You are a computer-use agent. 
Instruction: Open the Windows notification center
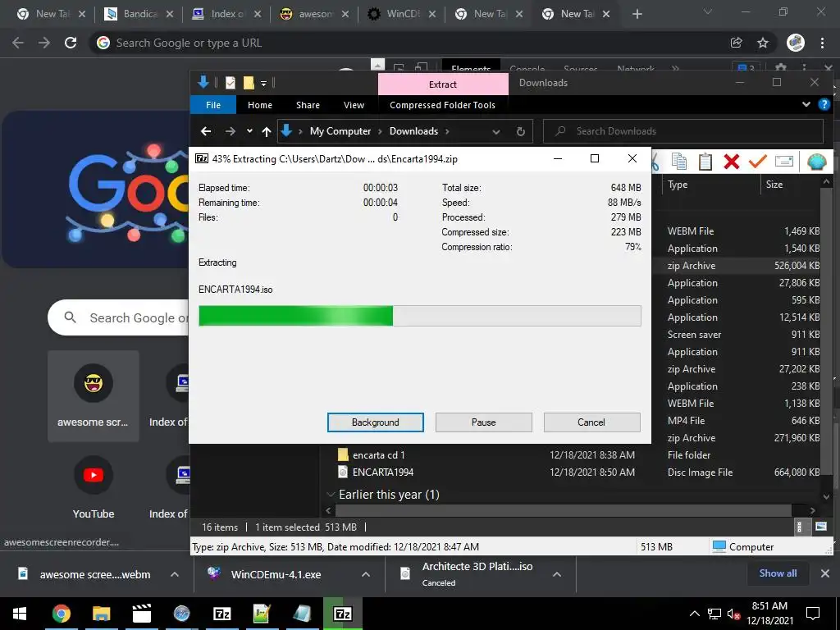pyautogui.click(x=813, y=614)
